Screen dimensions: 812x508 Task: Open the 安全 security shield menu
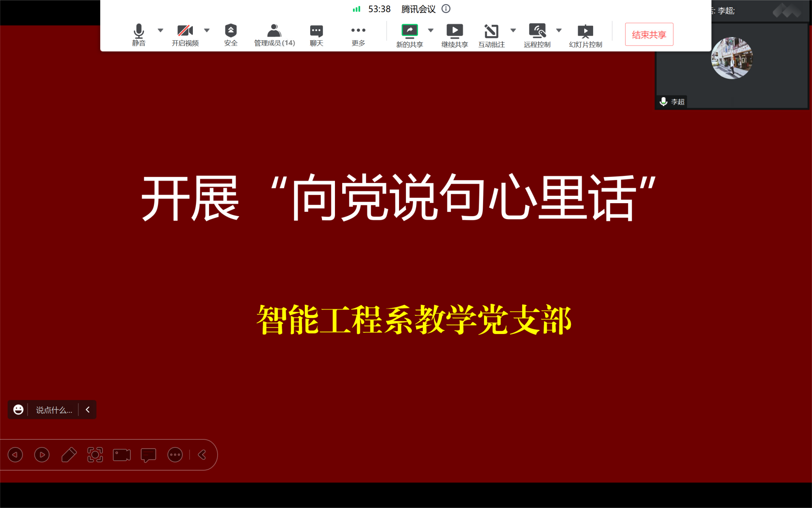click(x=231, y=35)
